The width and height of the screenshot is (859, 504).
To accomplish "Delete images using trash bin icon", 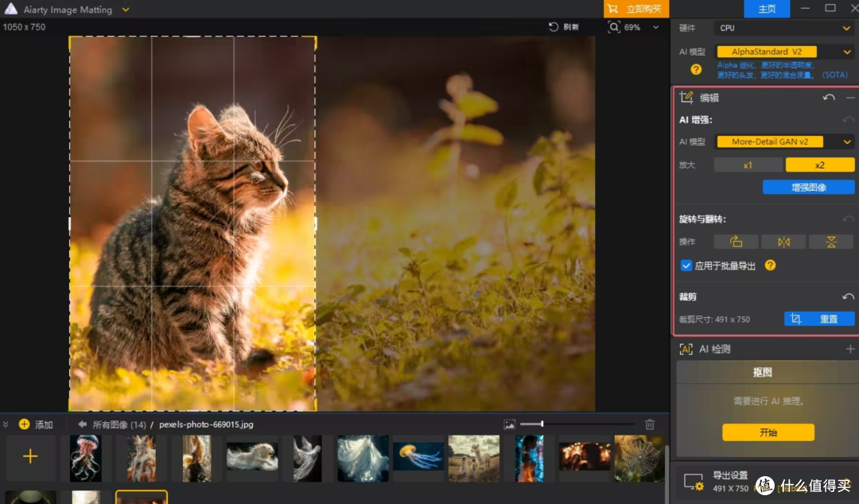I will click(x=650, y=424).
